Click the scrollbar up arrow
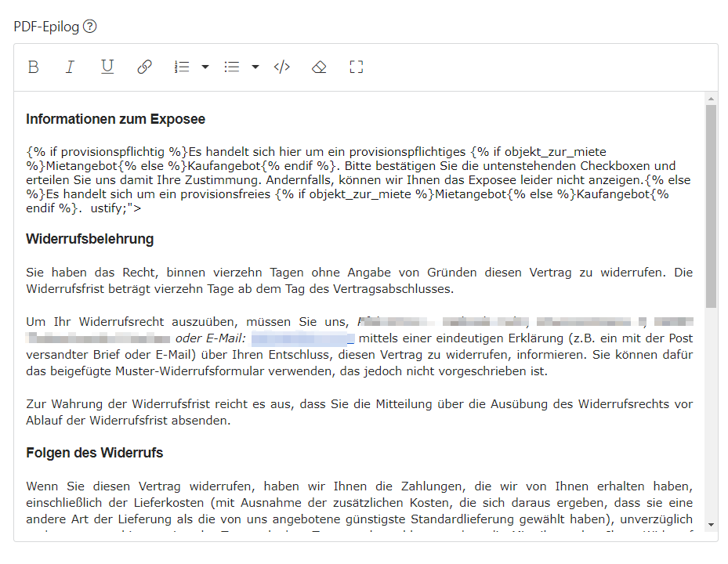Image resolution: width=728 pixels, height=564 pixels. coord(711,99)
